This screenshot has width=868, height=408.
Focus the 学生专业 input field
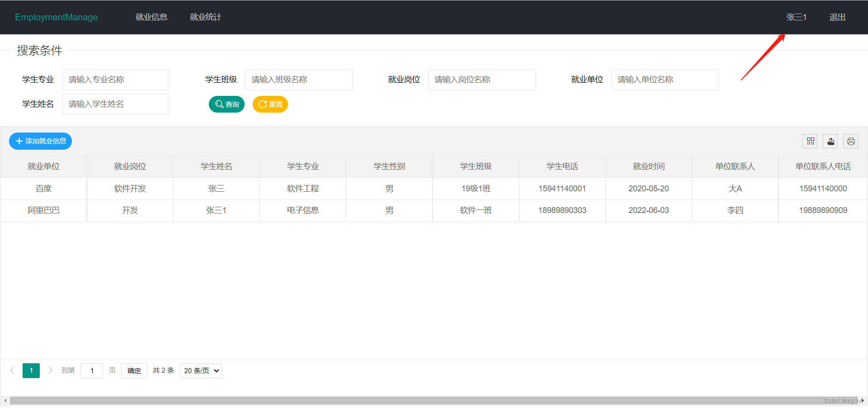point(116,80)
